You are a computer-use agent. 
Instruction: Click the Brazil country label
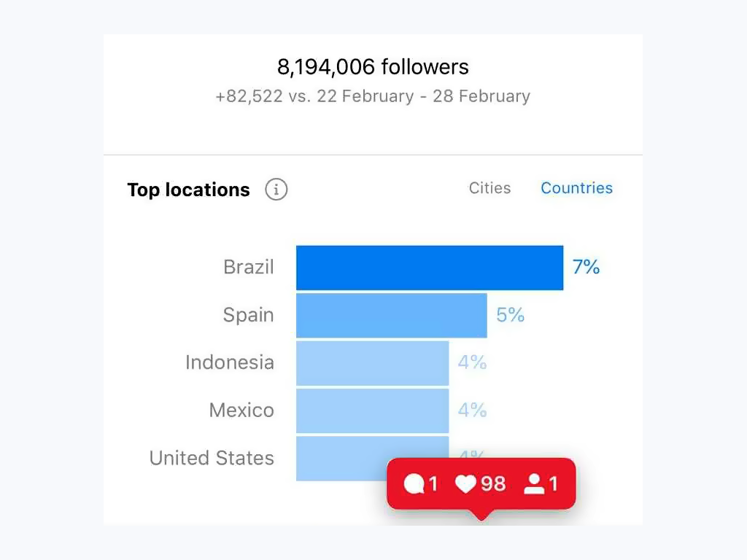pyautogui.click(x=249, y=267)
